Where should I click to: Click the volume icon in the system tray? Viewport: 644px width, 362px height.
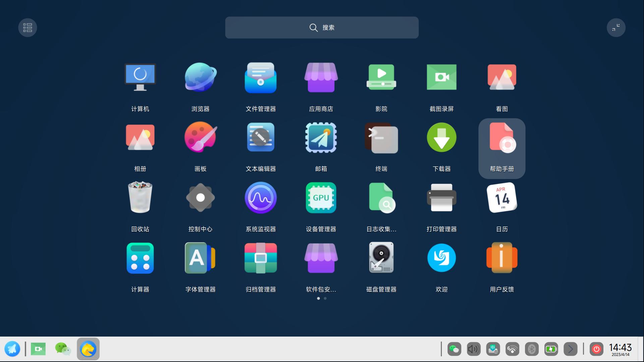473,349
